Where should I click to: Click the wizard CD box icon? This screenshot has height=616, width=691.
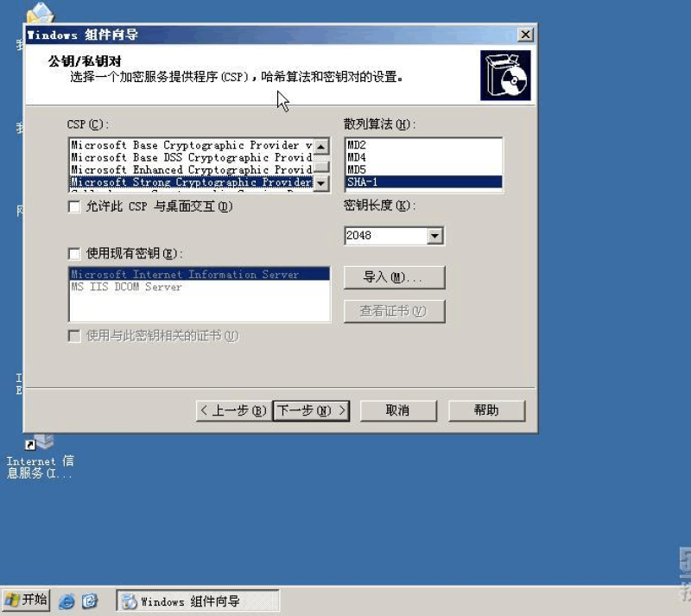click(x=505, y=76)
